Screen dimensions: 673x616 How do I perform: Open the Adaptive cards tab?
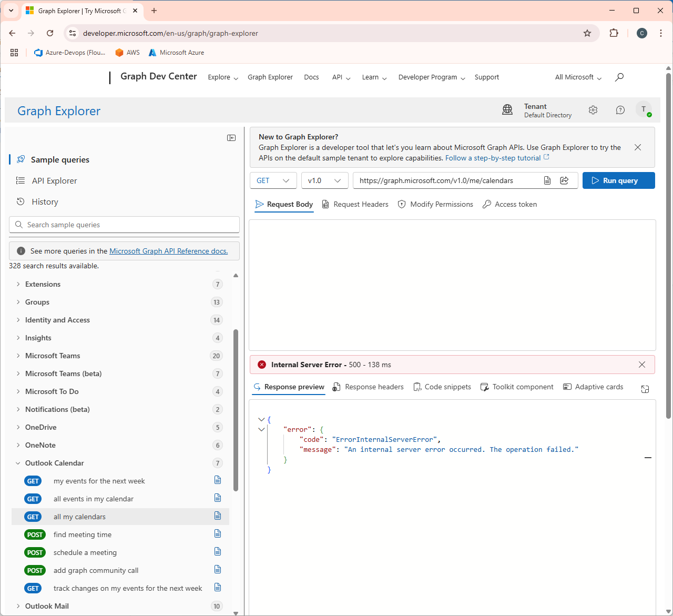[x=593, y=387]
